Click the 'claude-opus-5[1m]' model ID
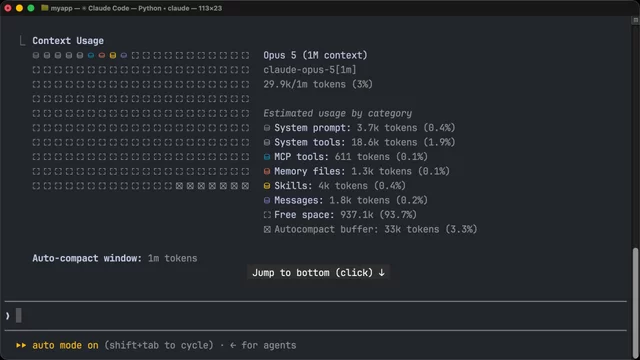This screenshot has width=640, height=360. coord(310,70)
